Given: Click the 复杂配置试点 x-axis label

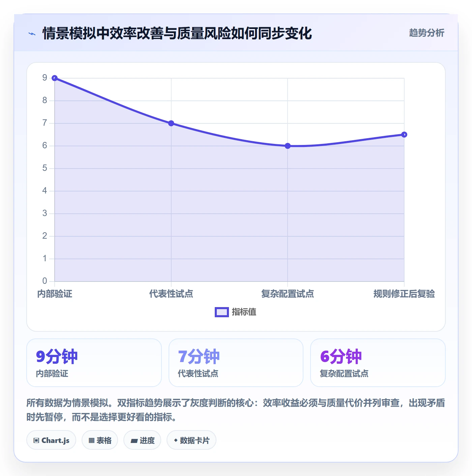Looking at the screenshot, I should click(288, 294).
